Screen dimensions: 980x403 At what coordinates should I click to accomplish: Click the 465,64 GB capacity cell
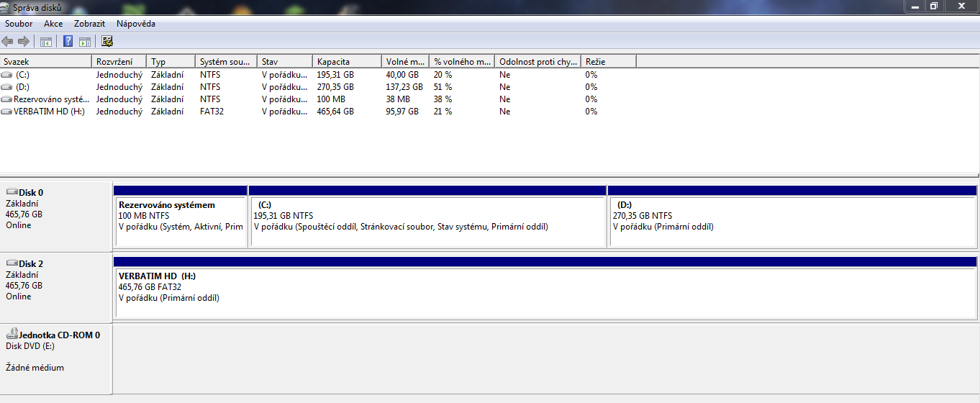pos(335,112)
